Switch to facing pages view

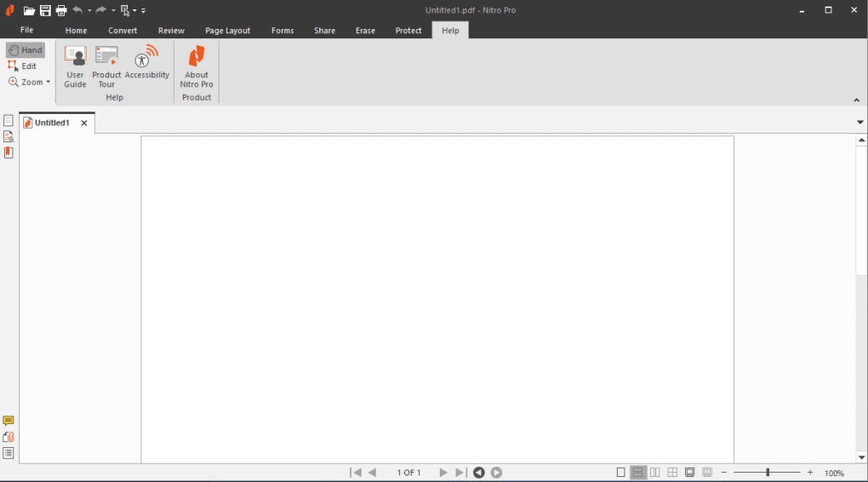(x=655, y=473)
